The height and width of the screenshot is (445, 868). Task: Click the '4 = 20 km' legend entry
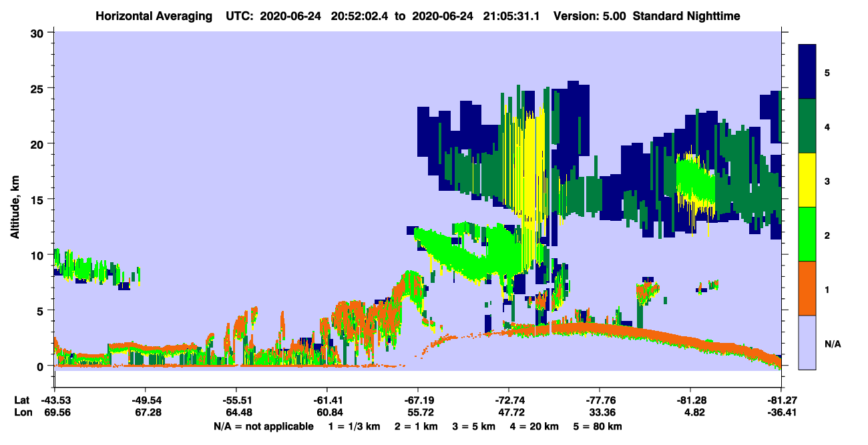click(536, 426)
